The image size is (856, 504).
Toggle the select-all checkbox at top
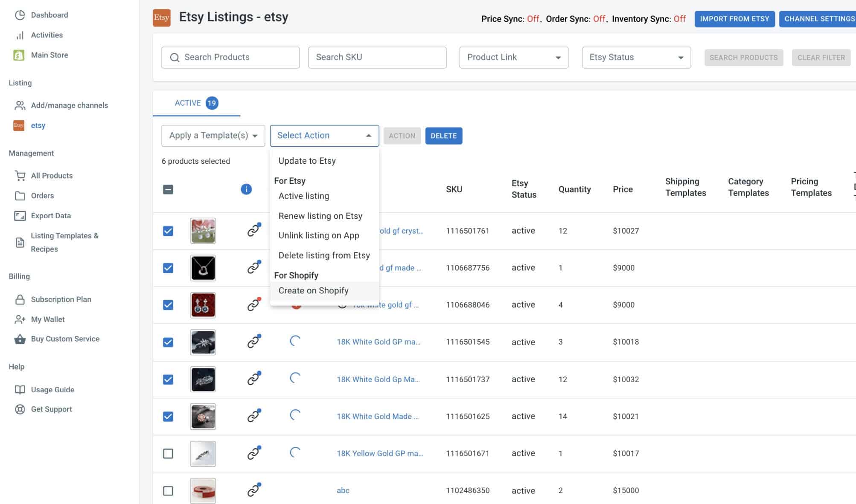[x=167, y=189]
